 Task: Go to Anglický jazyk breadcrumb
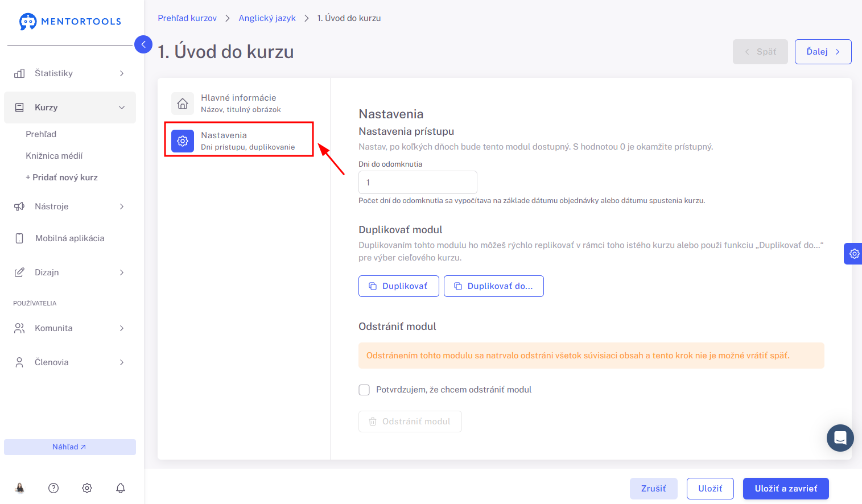point(267,18)
